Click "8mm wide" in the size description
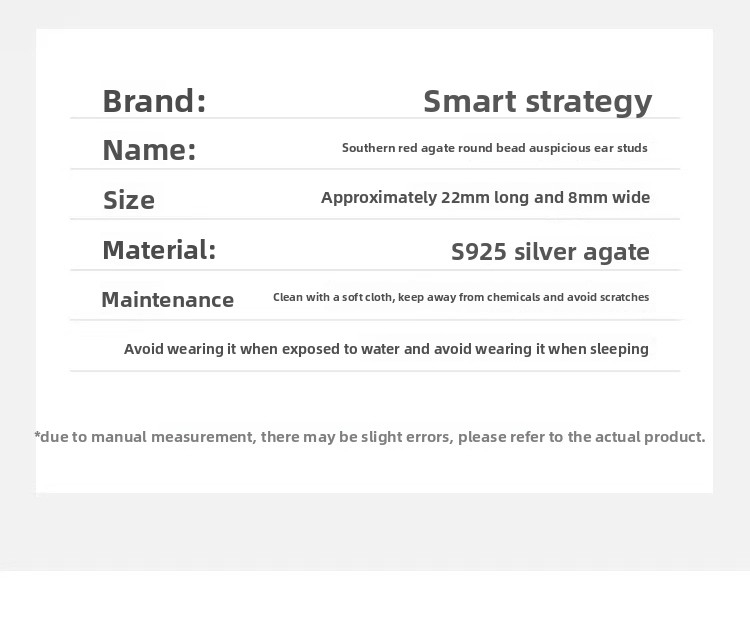Viewport: 750px width, 643px height. coord(609,197)
